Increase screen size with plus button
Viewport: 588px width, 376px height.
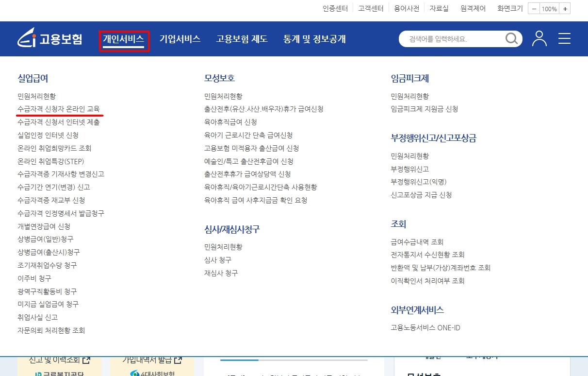pyautogui.click(x=565, y=9)
